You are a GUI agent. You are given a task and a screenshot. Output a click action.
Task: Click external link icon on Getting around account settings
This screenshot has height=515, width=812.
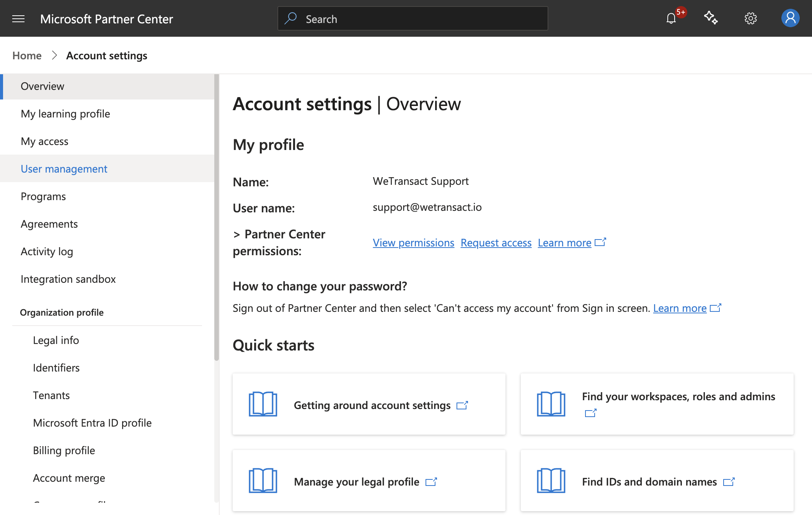[462, 405]
